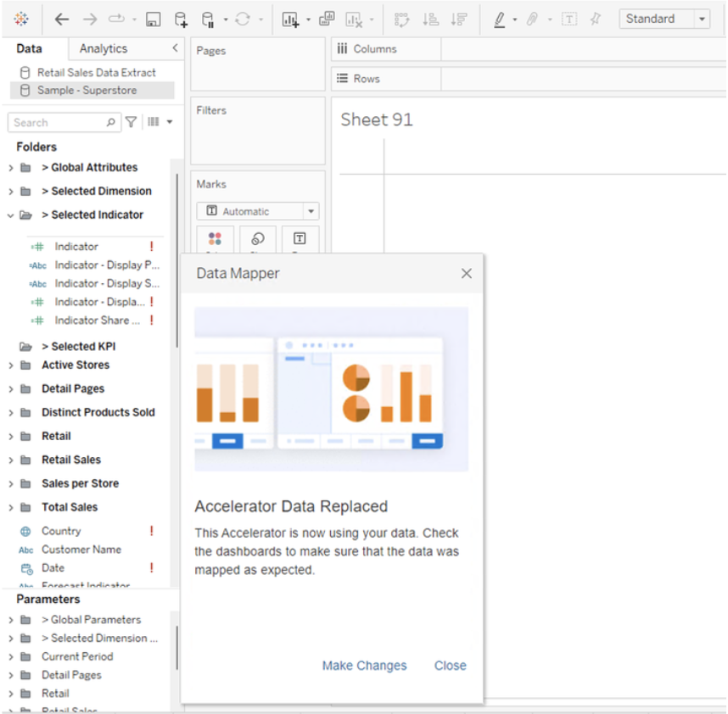Viewport: 728px width, 714px height.
Task: Close Data Mapper dialog with X
Action: pyautogui.click(x=466, y=274)
